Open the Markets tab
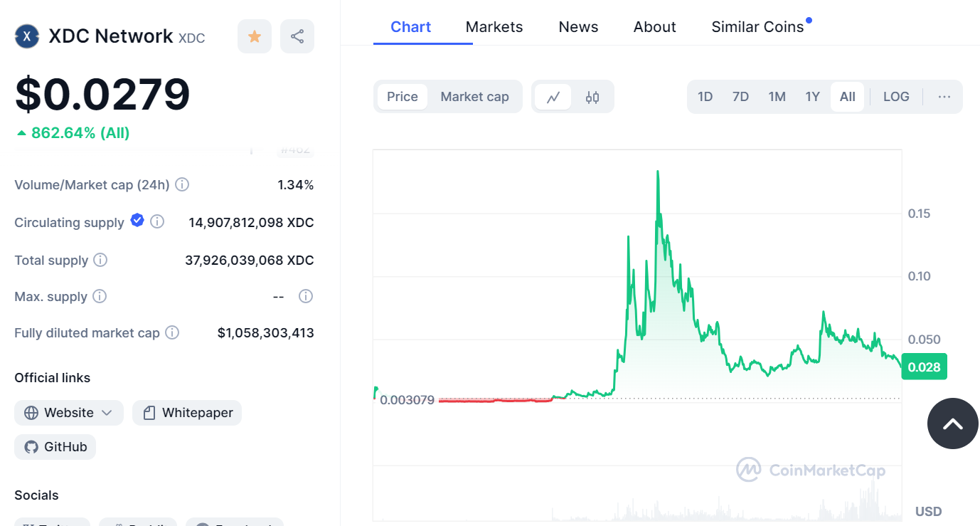Viewport: 980px width, 526px height. 494,27
